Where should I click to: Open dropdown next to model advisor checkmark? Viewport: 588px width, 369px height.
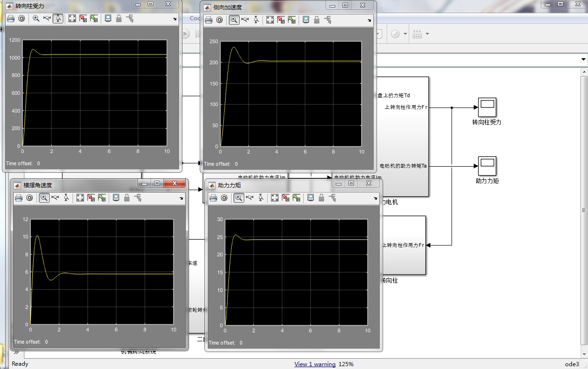pyautogui.click(x=405, y=34)
